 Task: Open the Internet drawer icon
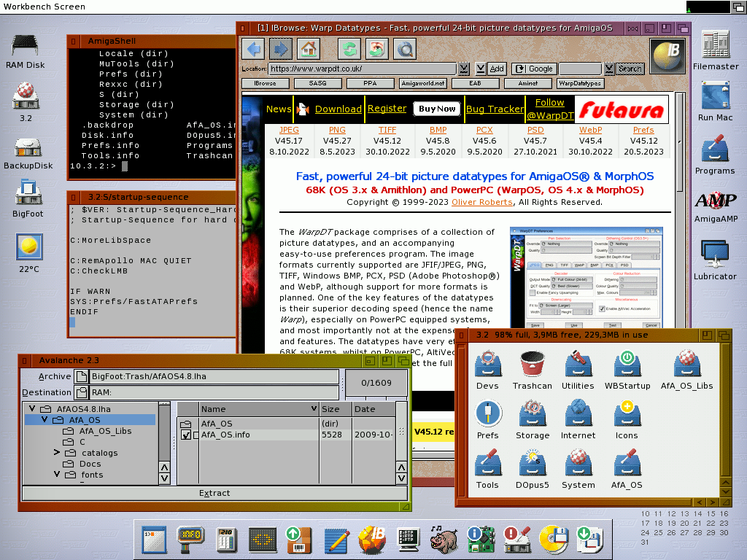[x=578, y=420]
